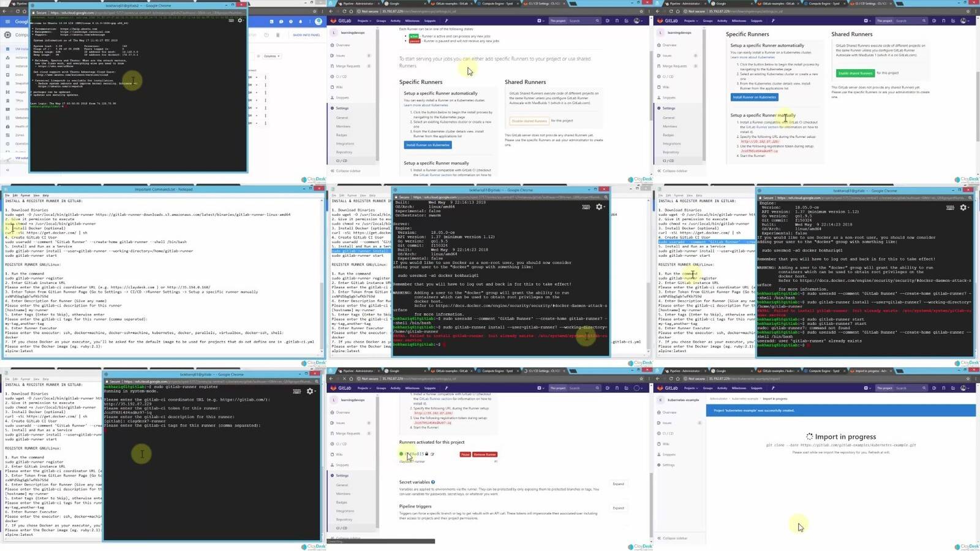Click navbar search magnifier on Enable shared Runners page
980x551 pixels.
point(924,21)
